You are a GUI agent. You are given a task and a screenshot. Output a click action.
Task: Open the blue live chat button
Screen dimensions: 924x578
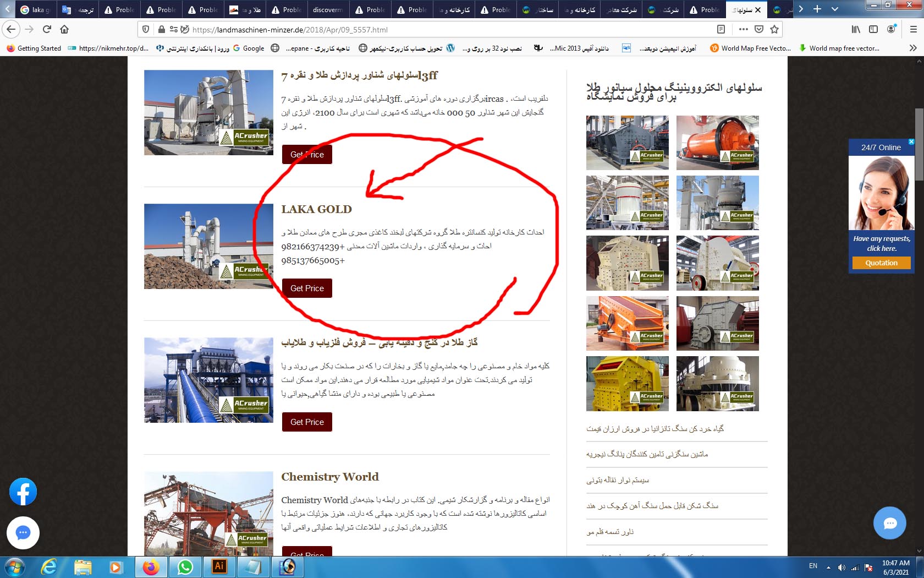(x=889, y=523)
